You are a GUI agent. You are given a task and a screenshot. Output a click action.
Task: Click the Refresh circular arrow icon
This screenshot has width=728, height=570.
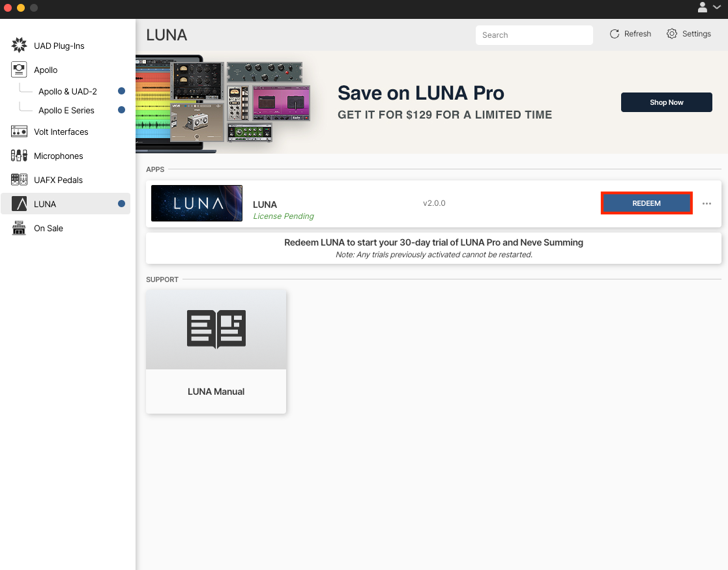pos(614,34)
